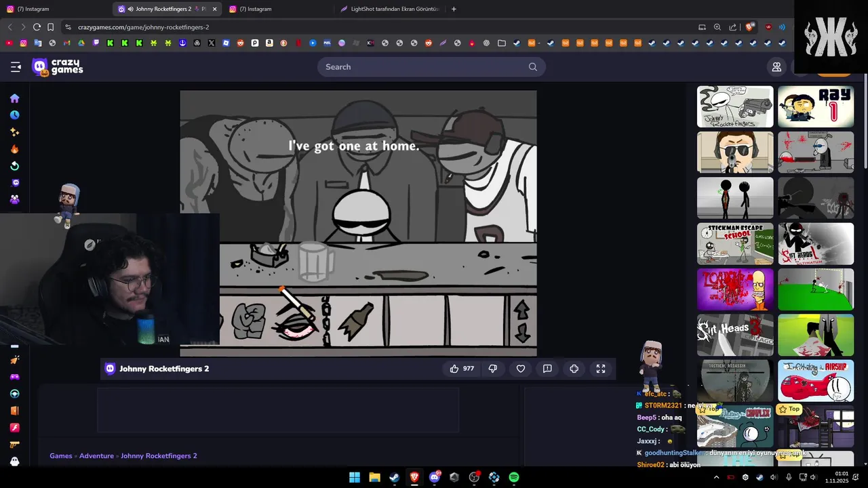Open Spotify from taskbar
Image resolution: width=868 pixels, height=488 pixels.
(x=514, y=477)
